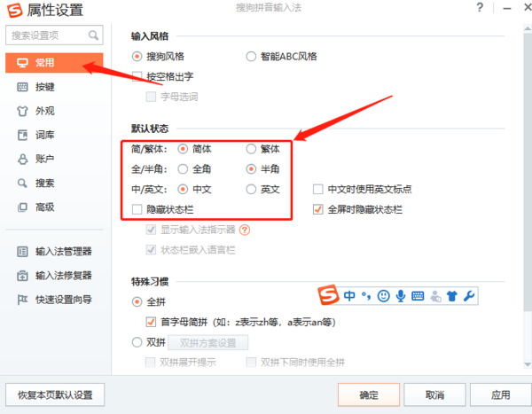Open the 常用 settings tab
The height and width of the screenshot is (414, 532).
coord(54,63)
